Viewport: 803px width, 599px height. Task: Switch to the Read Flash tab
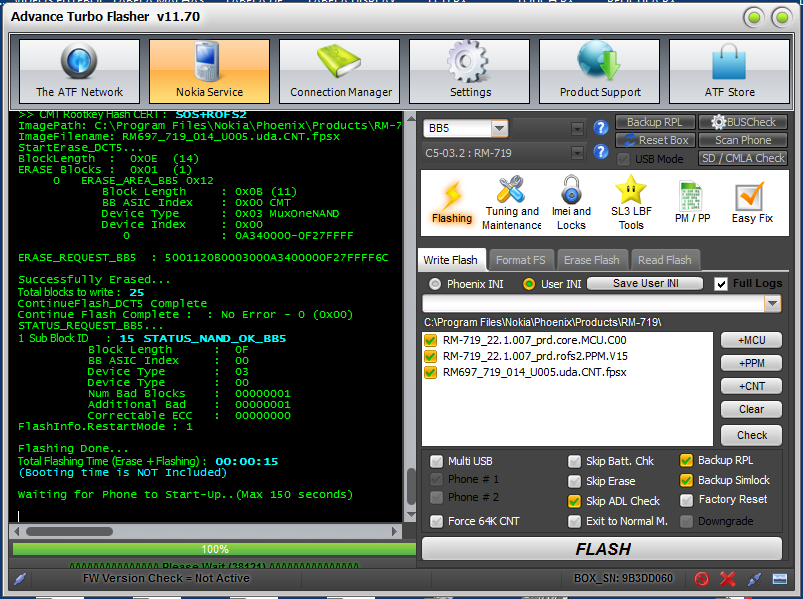pos(664,260)
